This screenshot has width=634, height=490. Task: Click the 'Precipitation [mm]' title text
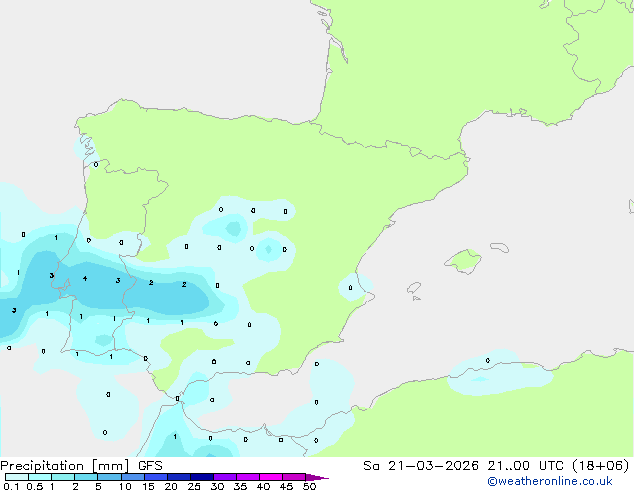coord(65,466)
